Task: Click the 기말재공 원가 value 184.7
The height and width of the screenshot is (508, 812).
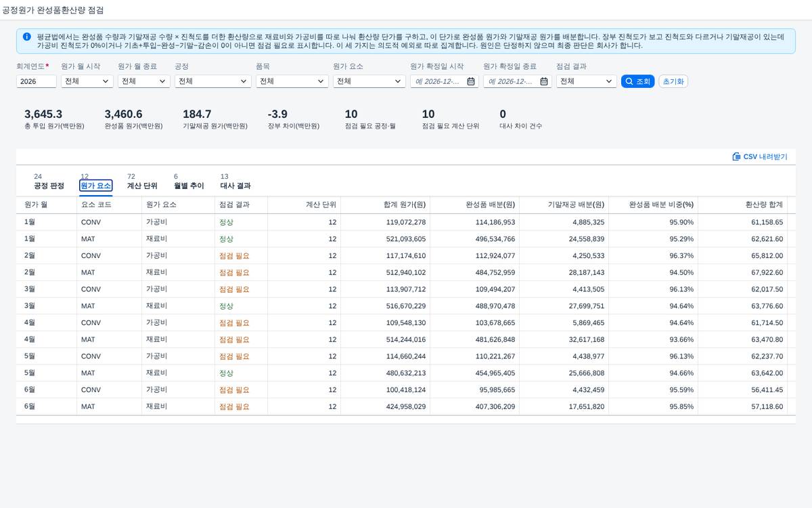Action: [x=197, y=114]
